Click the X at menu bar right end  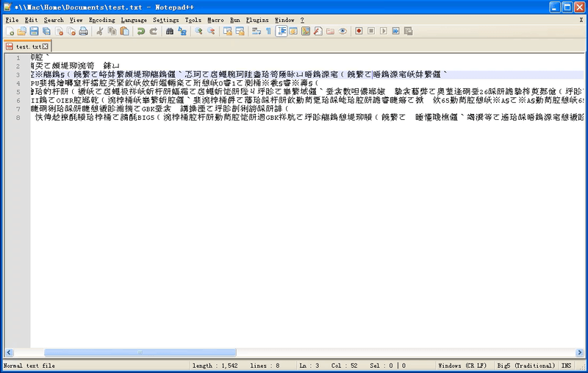click(581, 21)
